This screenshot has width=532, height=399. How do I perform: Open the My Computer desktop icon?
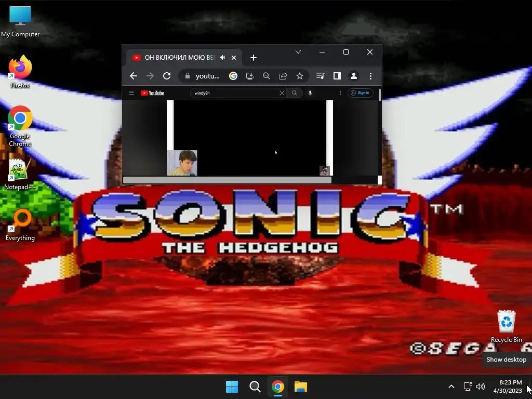pyautogui.click(x=20, y=22)
